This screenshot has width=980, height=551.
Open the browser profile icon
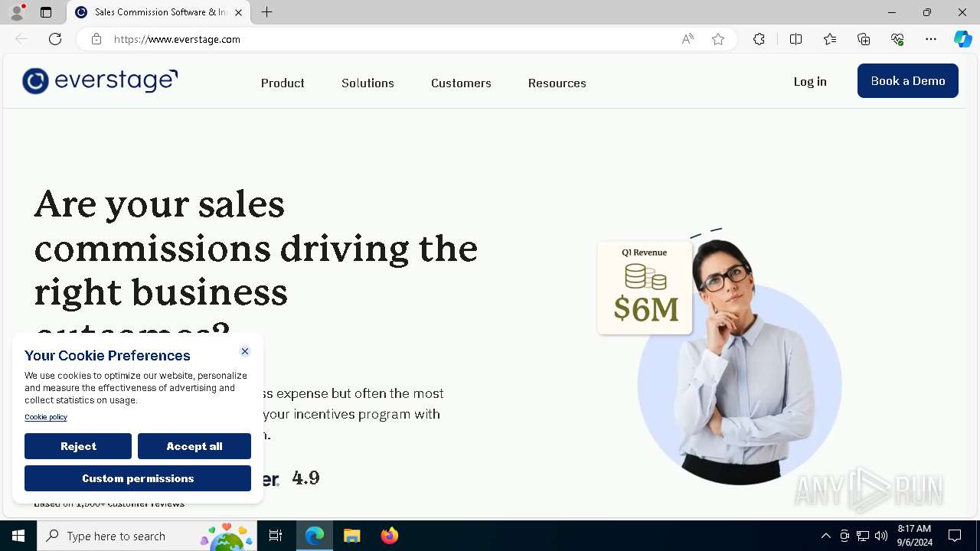click(17, 12)
